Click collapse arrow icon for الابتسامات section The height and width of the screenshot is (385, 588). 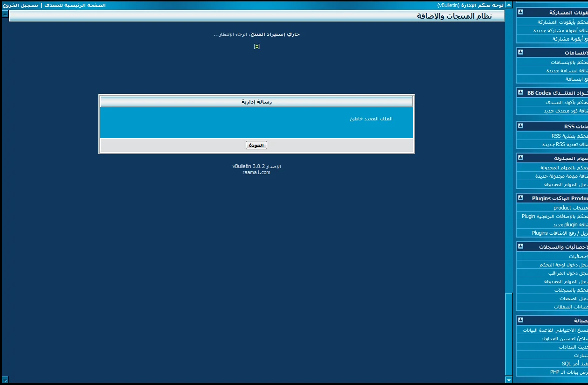520,52
